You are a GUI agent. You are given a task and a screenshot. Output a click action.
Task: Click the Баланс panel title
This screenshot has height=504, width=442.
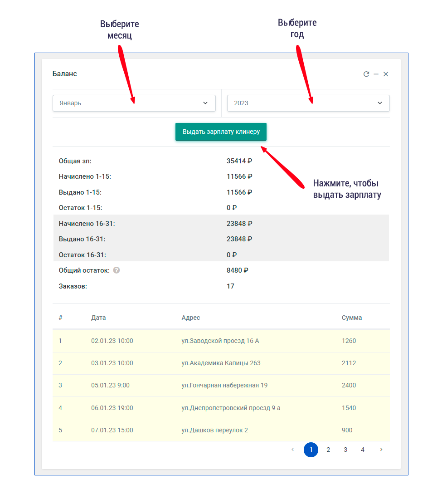coord(64,74)
